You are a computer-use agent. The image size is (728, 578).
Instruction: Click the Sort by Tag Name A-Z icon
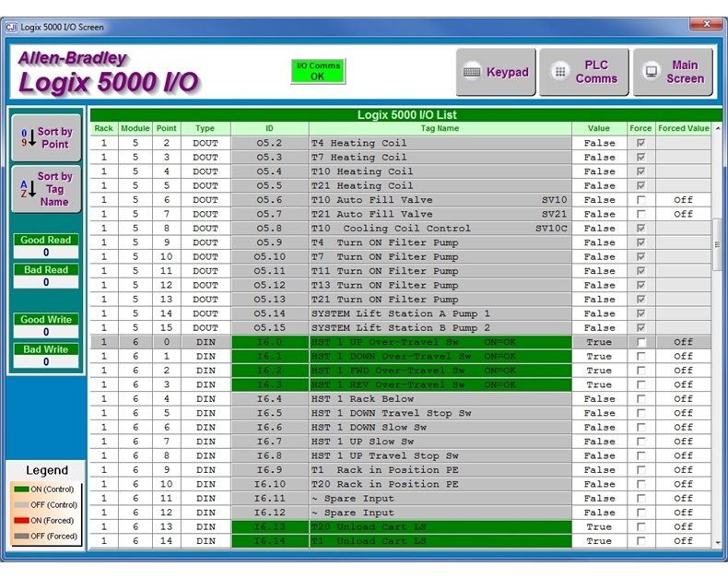click(27, 189)
